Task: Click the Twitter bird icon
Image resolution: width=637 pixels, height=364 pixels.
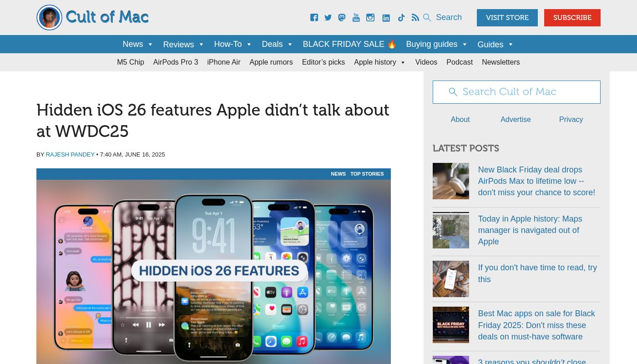Action: (328, 18)
